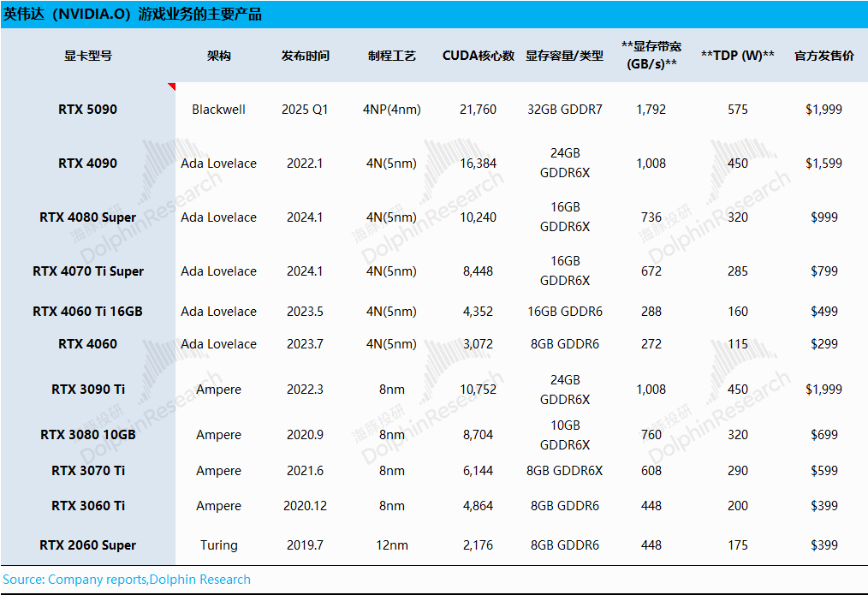The image size is (868, 595).
Task: Click the 2,176 CUDA cores cell
Action: (x=479, y=545)
